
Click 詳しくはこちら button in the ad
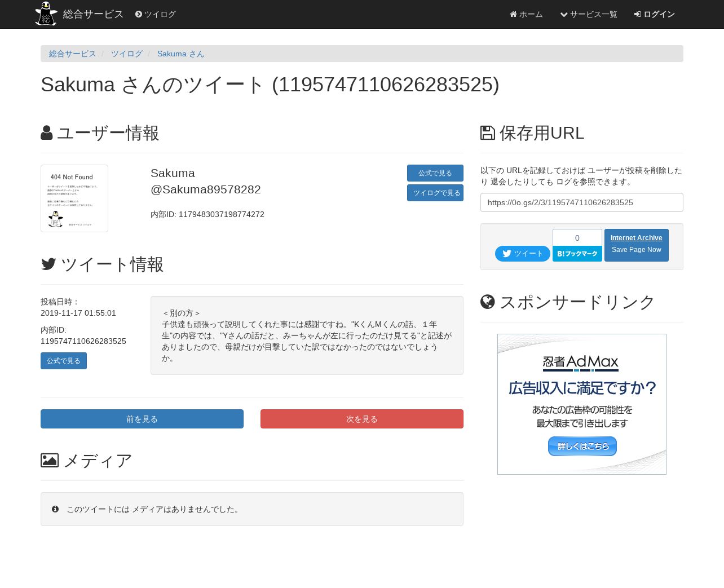point(582,446)
